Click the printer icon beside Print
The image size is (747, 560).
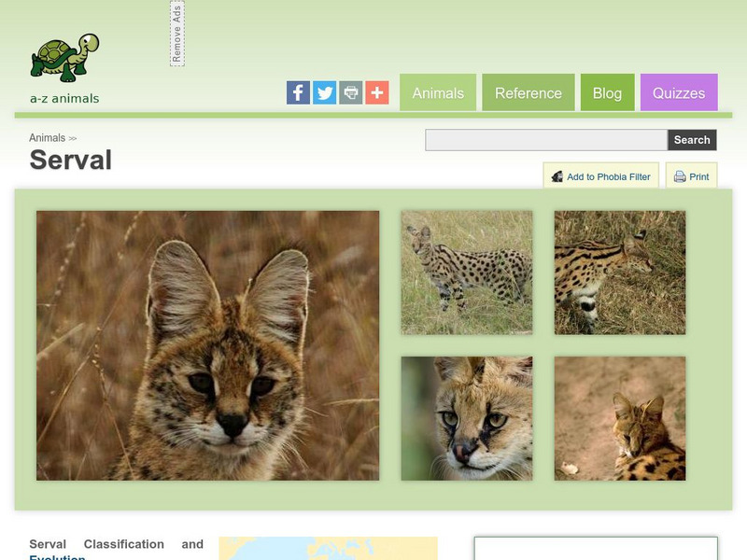[678, 176]
